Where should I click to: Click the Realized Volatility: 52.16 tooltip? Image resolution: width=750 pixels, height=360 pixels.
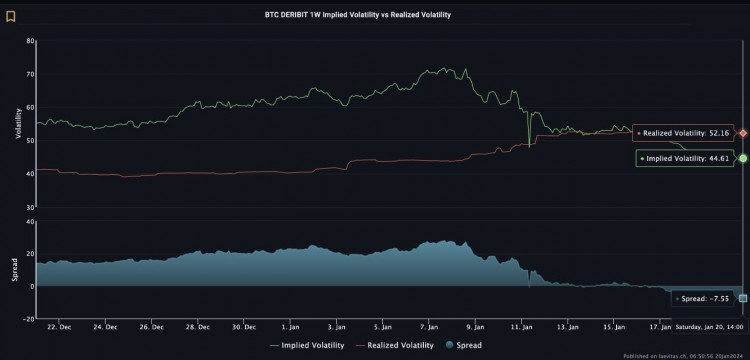[x=683, y=133]
